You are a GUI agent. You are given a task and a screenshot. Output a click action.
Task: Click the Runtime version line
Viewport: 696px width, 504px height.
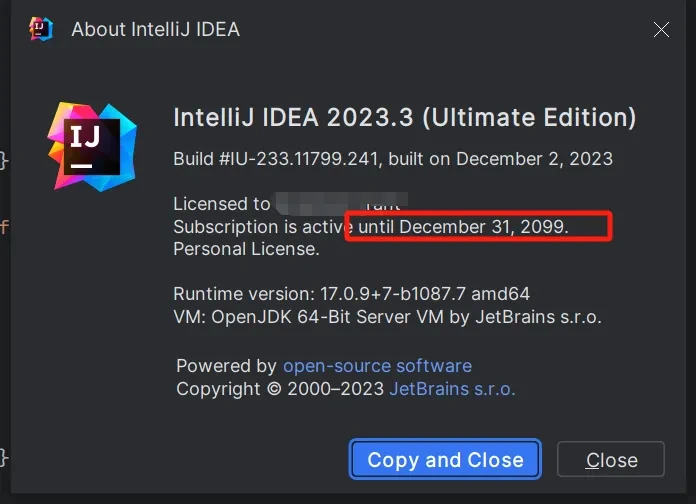click(351, 294)
